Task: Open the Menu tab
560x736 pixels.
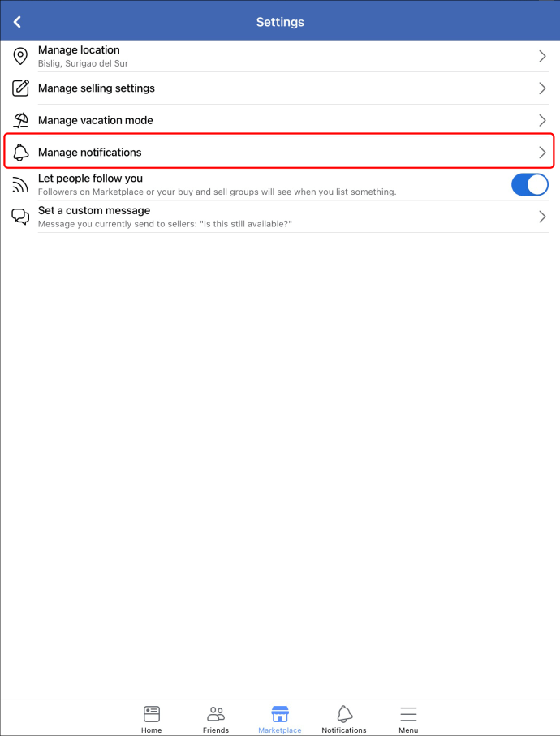Action: 408,719
